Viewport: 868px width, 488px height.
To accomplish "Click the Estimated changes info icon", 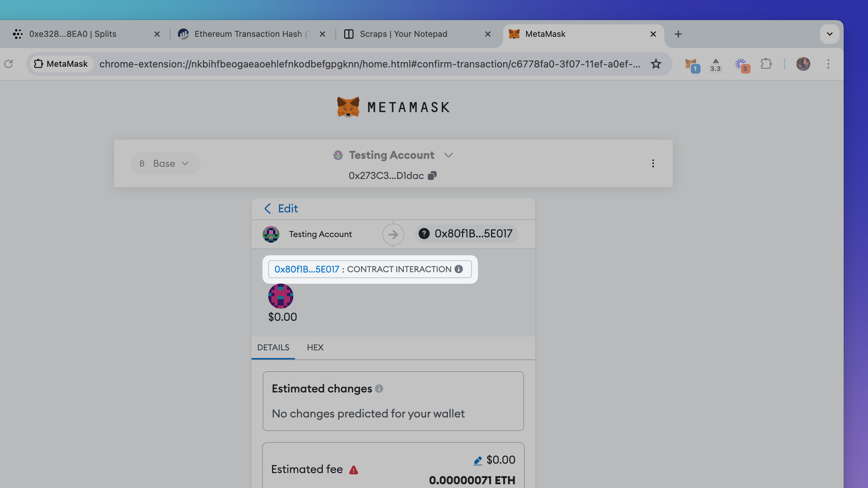I will point(379,389).
